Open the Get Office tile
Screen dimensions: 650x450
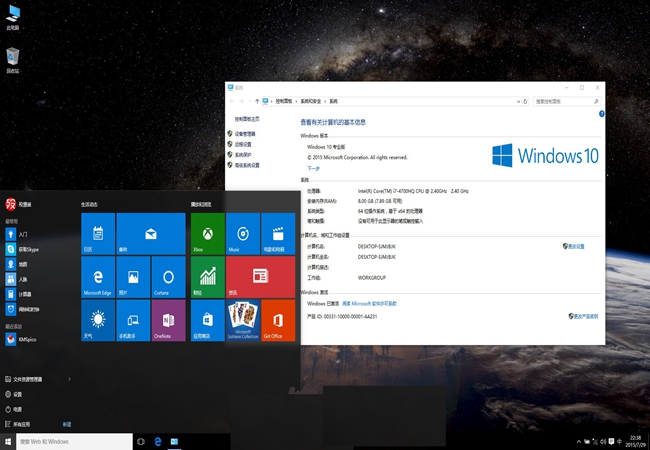pyautogui.click(x=278, y=320)
